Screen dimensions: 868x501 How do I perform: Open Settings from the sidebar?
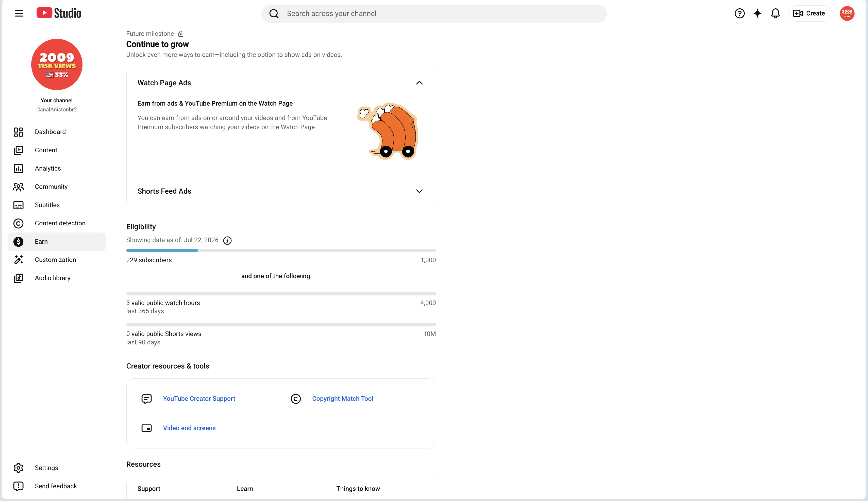[x=46, y=467]
